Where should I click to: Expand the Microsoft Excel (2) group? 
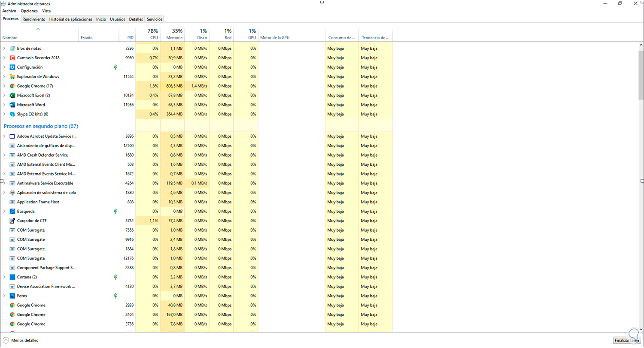tap(4, 95)
